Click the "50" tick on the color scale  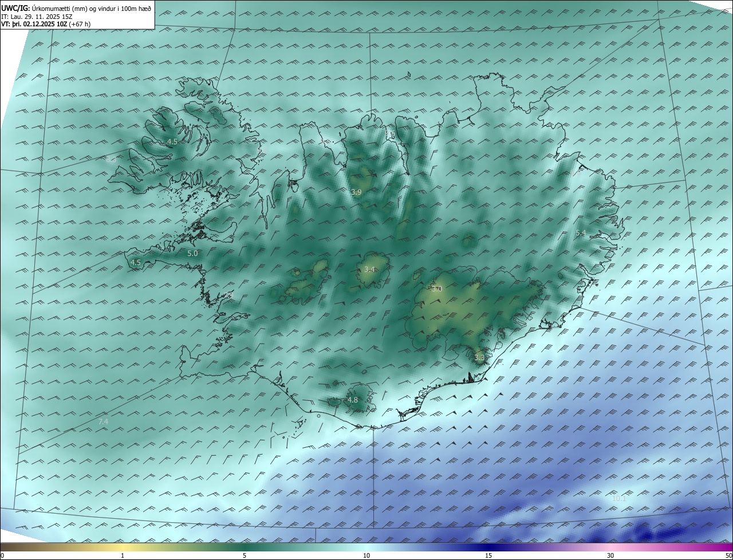[728, 555]
